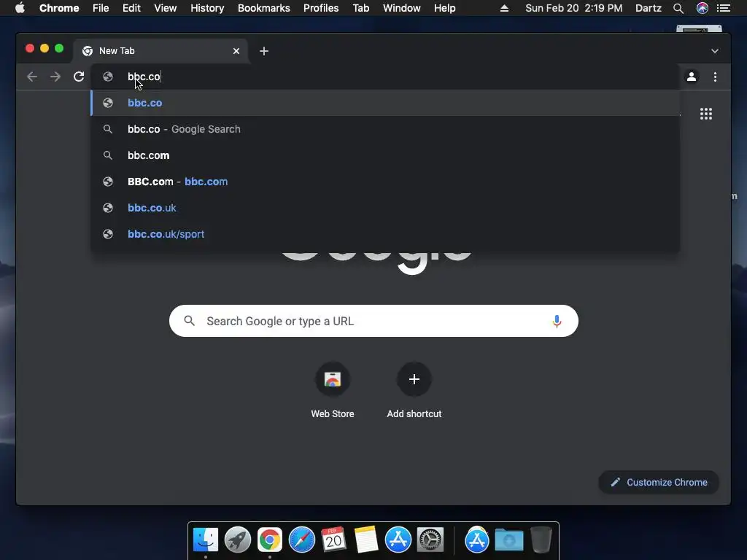Click the back navigation arrow

(32, 77)
